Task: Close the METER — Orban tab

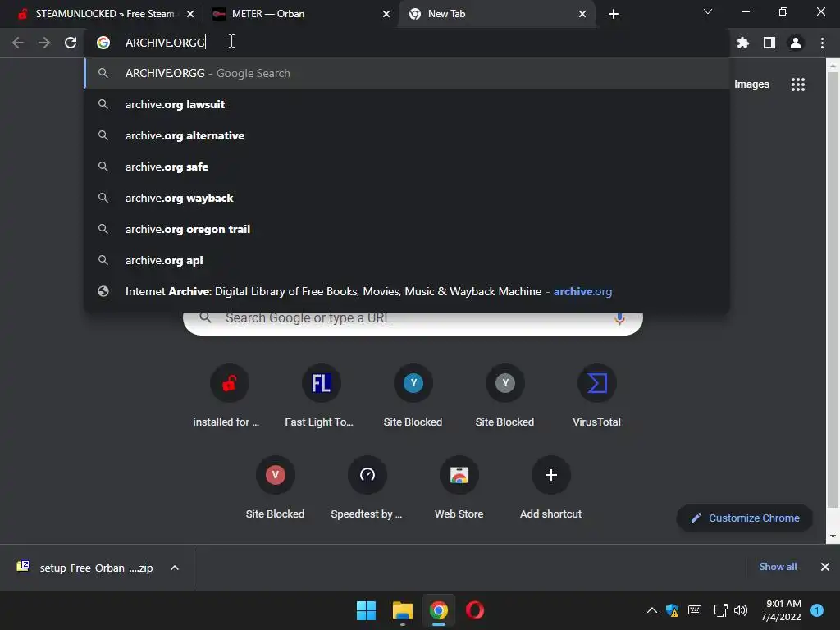Action: (386, 14)
